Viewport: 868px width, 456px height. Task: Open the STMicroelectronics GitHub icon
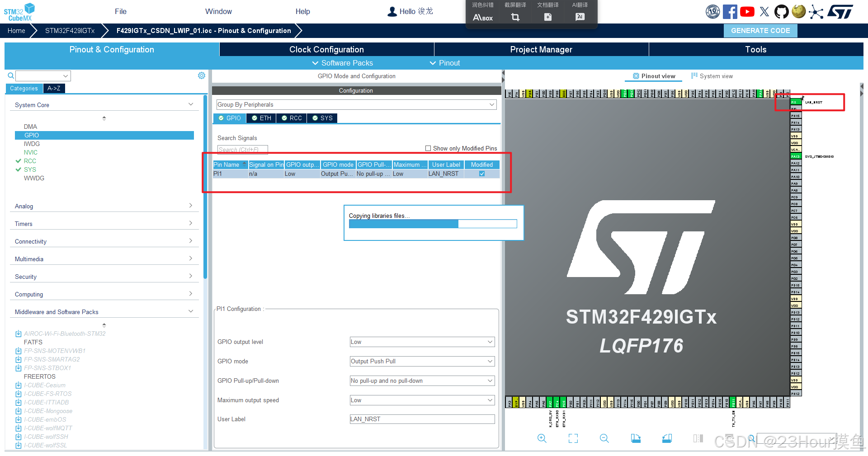point(782,11)
